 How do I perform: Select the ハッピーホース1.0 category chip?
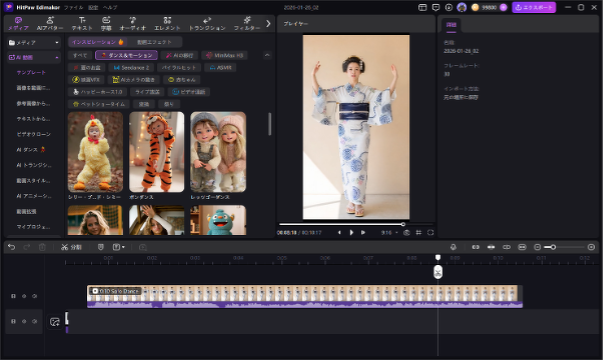(97, 92)
